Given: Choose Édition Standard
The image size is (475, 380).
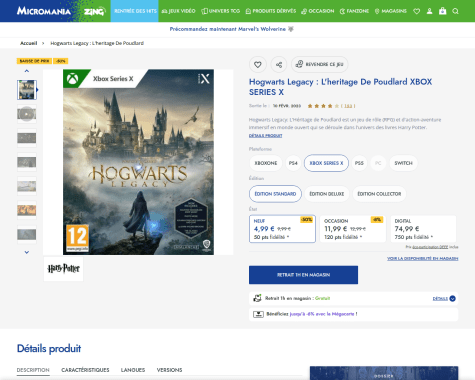Looking at the screenshot, I should point(275,194).
